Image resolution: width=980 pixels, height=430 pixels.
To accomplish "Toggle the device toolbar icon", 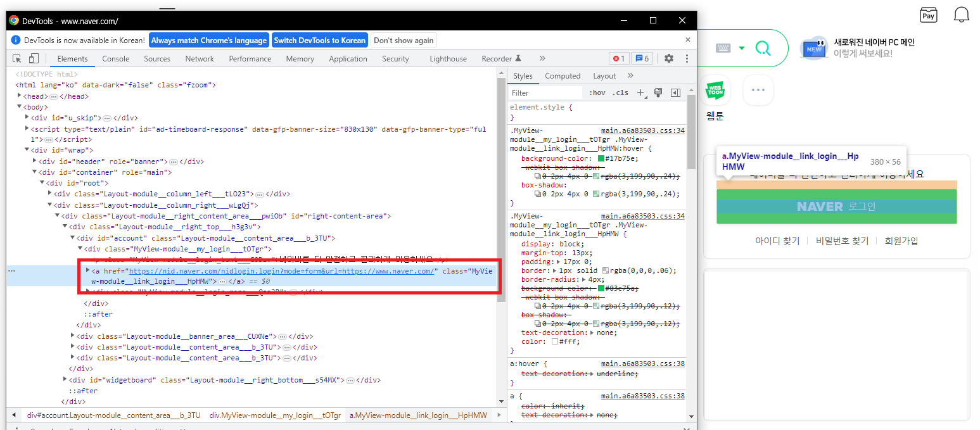I will point(34,58).
